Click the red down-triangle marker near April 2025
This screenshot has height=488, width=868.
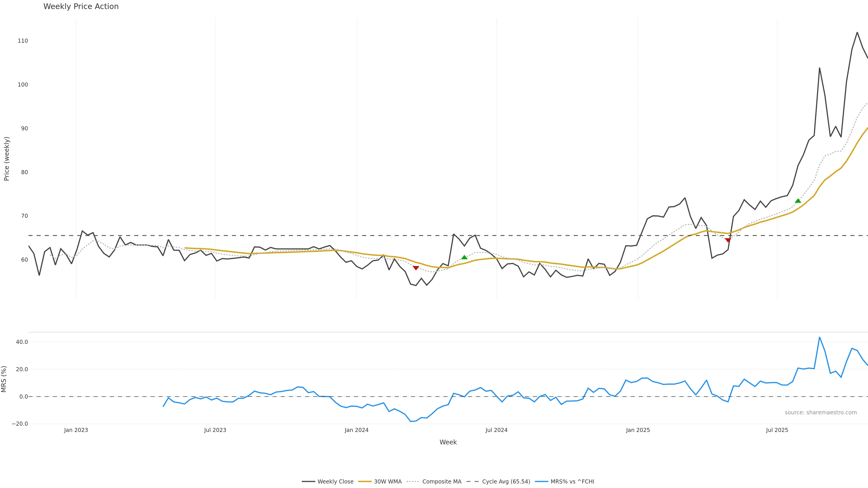pos(728,240)
